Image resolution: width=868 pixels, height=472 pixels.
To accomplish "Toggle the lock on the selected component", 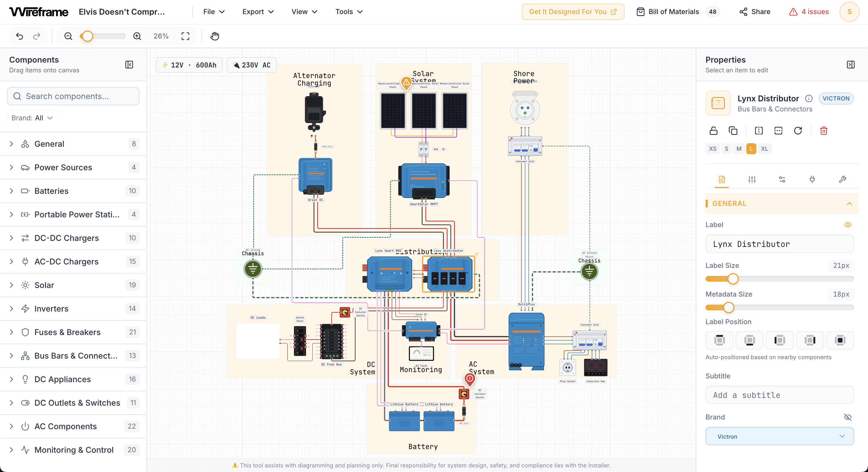I will coord(714,130).
